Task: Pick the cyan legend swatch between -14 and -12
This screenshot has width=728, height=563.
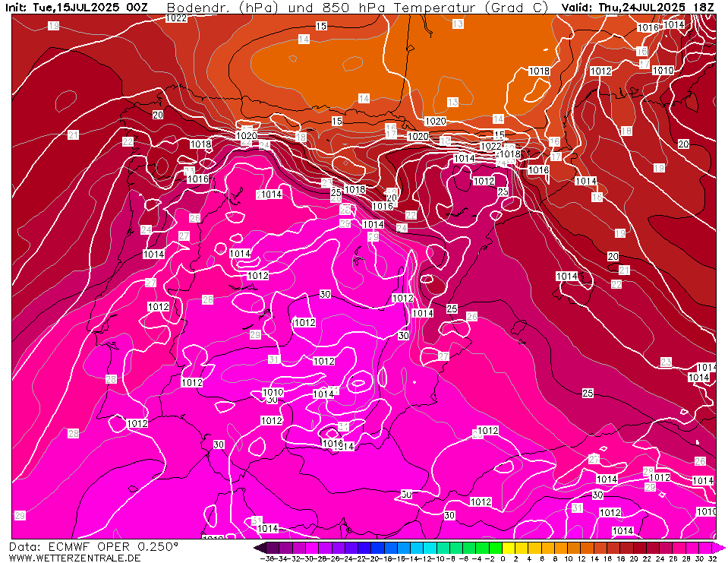Action: click(x=417, y=548)
